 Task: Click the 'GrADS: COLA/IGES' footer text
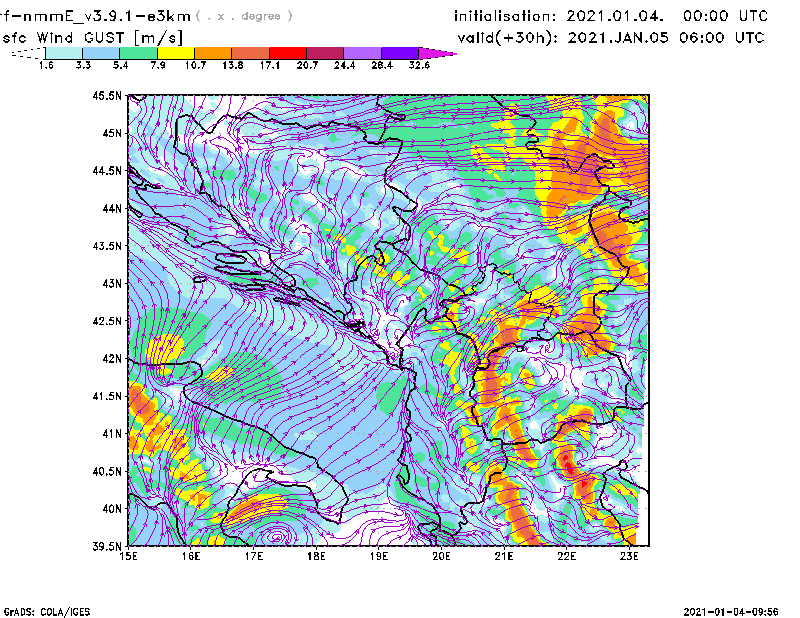click(46, 612)
